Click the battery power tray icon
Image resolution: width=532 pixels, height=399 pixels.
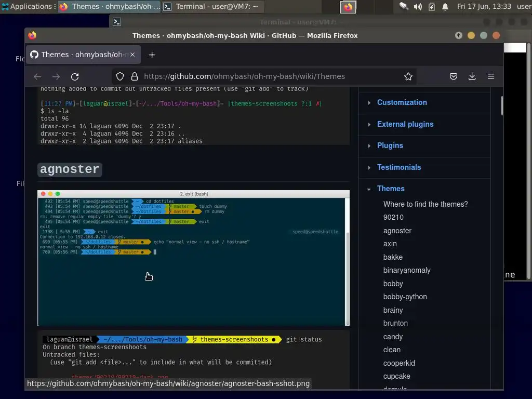(432, 6)
